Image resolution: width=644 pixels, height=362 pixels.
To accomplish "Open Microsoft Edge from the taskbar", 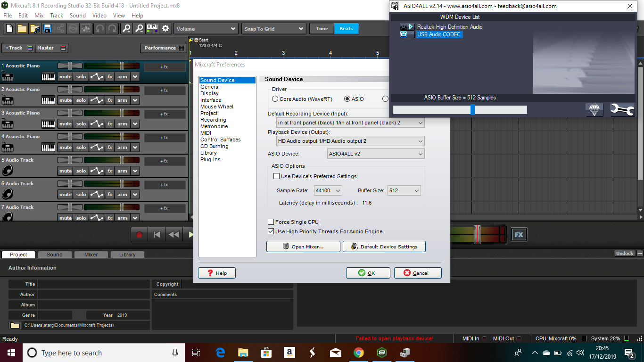I will point(220,353).
